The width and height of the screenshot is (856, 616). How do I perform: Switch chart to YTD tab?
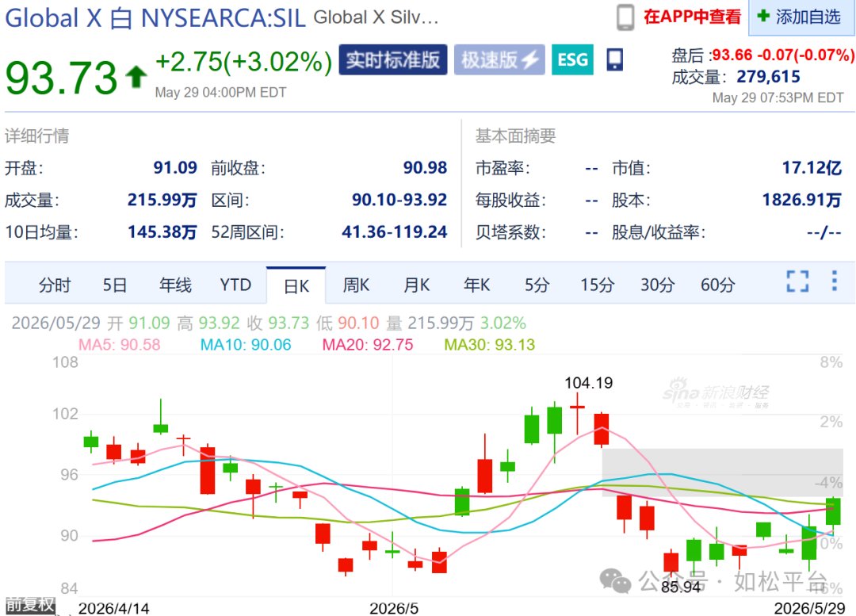click(x=235, y=285)
